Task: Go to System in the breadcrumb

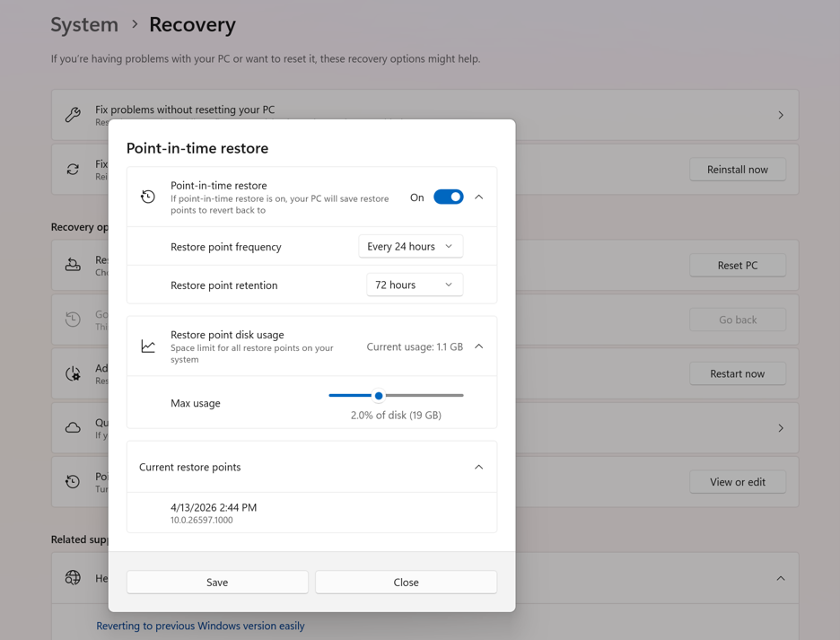Action: click(84, 24)
